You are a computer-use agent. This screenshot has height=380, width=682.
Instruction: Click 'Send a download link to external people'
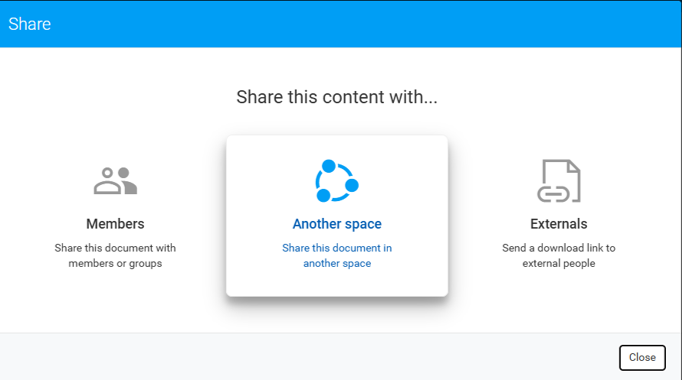pyautogui.click(x=559, y=256)
